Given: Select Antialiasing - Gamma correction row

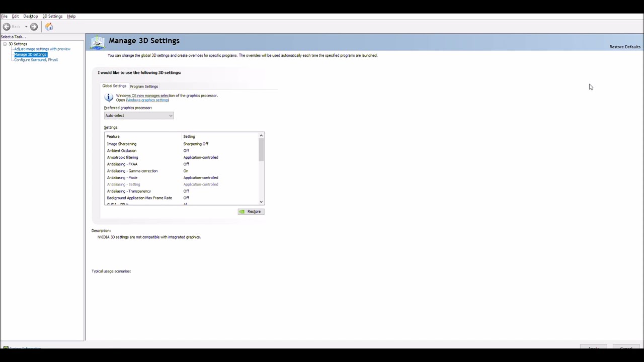Looking at the screenshot, I should [182, 171].
